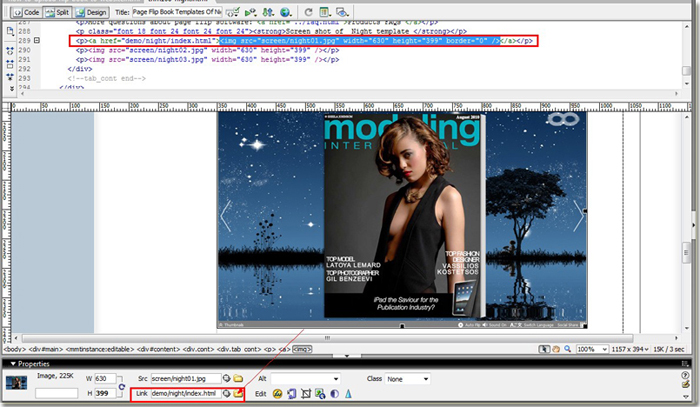The width and height of the screenshot is (700, 407).
Task: Open the Check browser compatibility icon
Action: click(233, 12)
